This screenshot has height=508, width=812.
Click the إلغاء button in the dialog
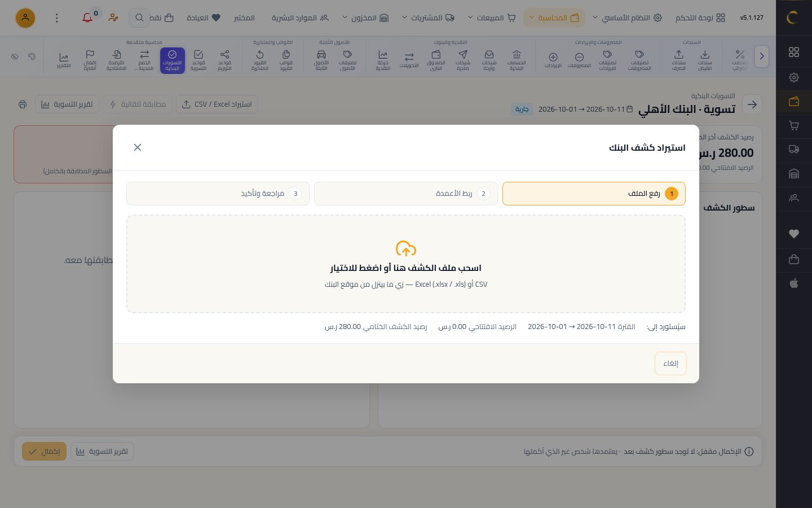pos(670,364)
